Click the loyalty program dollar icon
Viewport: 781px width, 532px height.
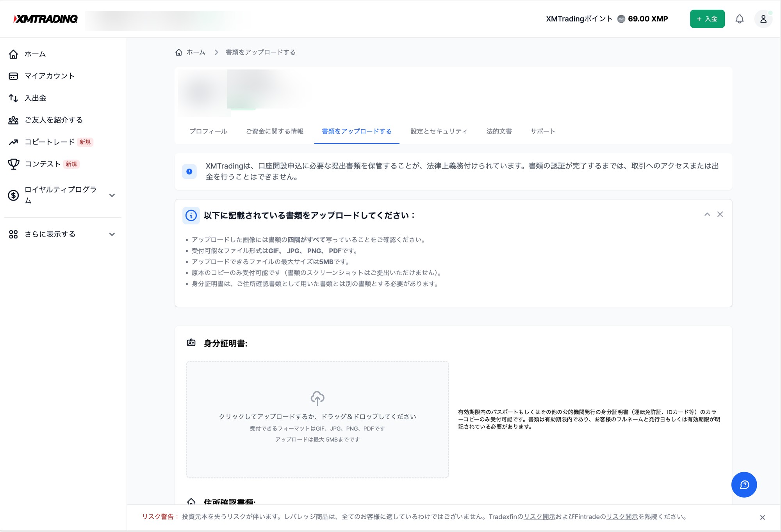pyautogui.click(x=13, y=195)
